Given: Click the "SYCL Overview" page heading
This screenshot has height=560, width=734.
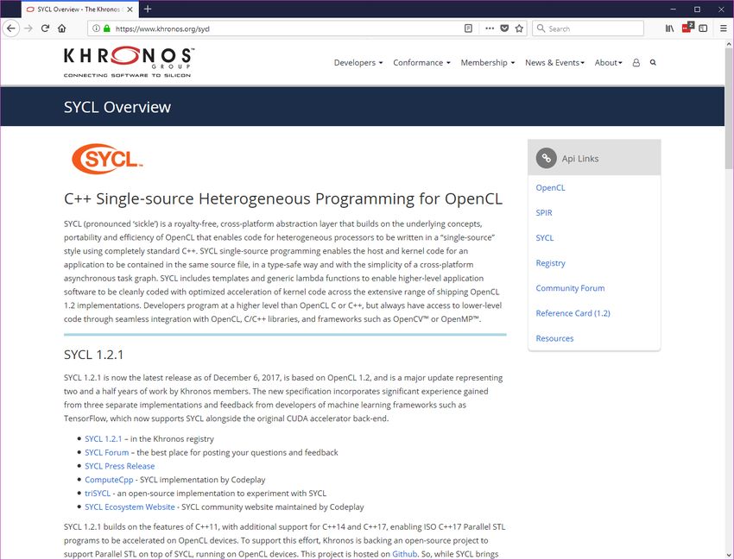Looking at the screenshot, I should [x=117, y=107].
